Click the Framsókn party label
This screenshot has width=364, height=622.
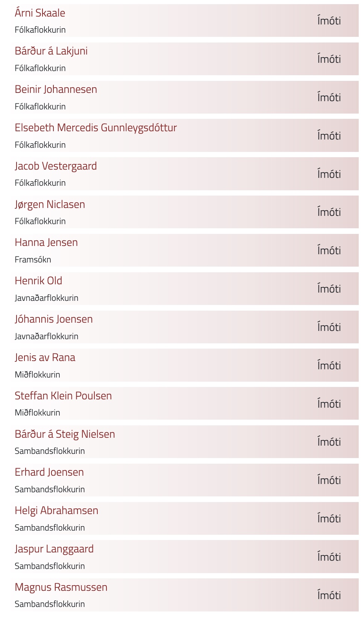pyautogui.click(x=33, y=259)
